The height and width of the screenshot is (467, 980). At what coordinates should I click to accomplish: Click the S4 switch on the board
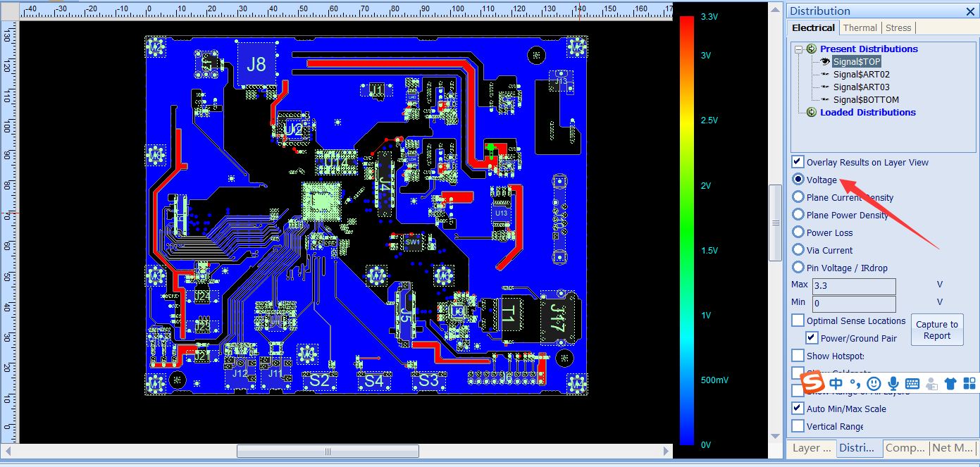(x=373, y=381)
